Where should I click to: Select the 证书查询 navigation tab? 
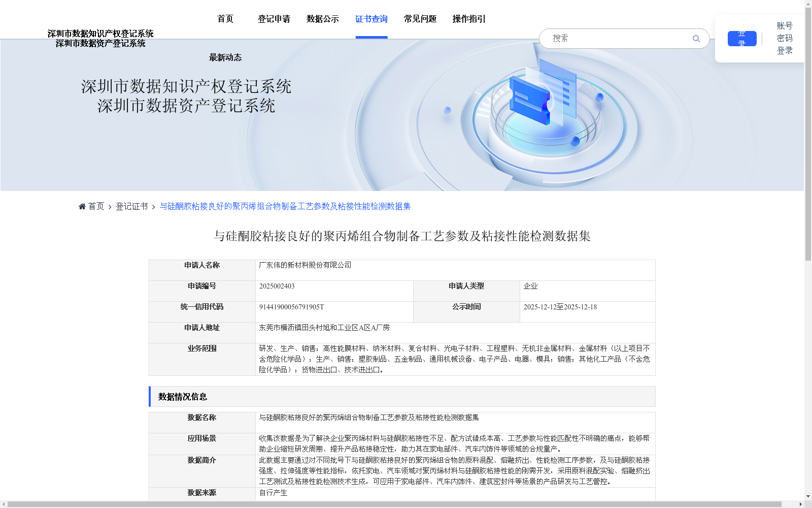click(x=371, y=19)
